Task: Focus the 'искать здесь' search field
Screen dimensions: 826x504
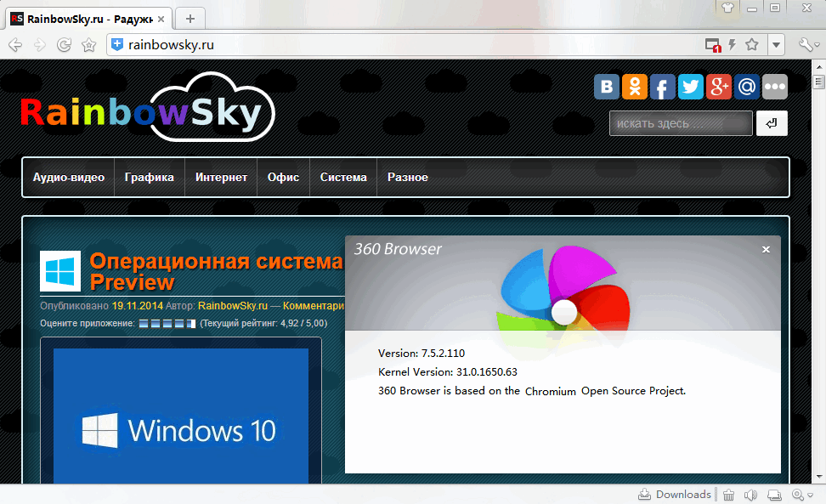Action: coord(682,123)
